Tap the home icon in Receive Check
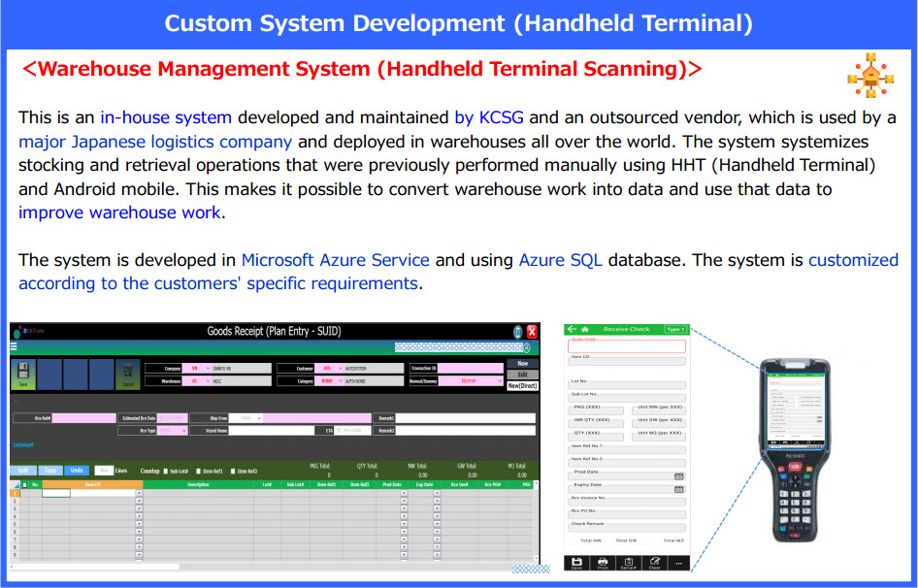The height and width of the screenshot is (588, 918). (x=586, y=330)
